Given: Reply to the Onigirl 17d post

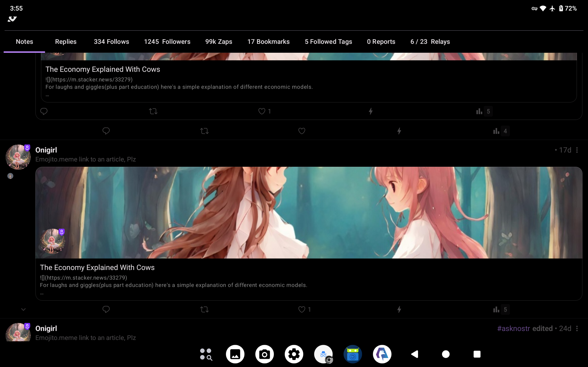Looking at the screenshot, I should pyautogui.click(x=106, y=309).
